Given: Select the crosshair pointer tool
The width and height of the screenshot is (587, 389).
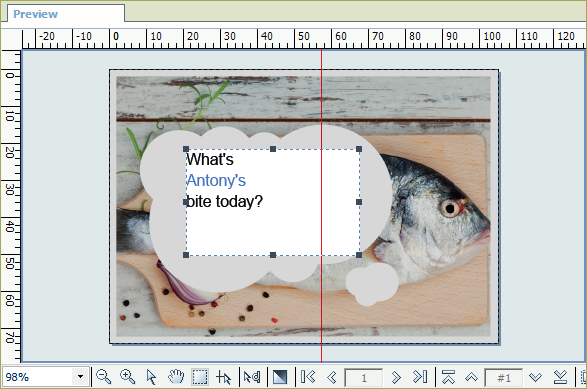Looking at the screenshot, I should [223, 377].
